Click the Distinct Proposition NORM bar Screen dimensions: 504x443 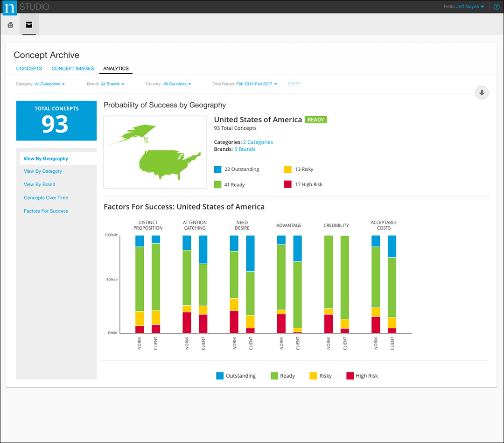(140, 284)
